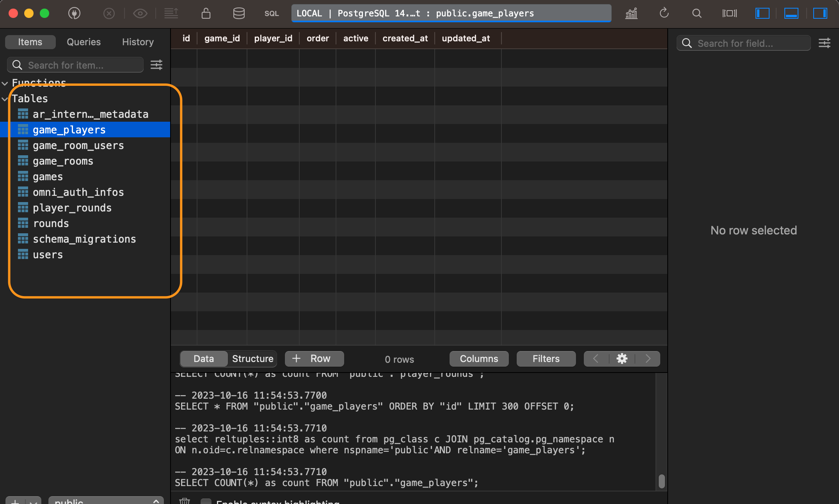The width and height of the screenshot is (839, 504).
Task: Open the public schema dropdown
Action: pyautogui.click(x=106, y=500)
